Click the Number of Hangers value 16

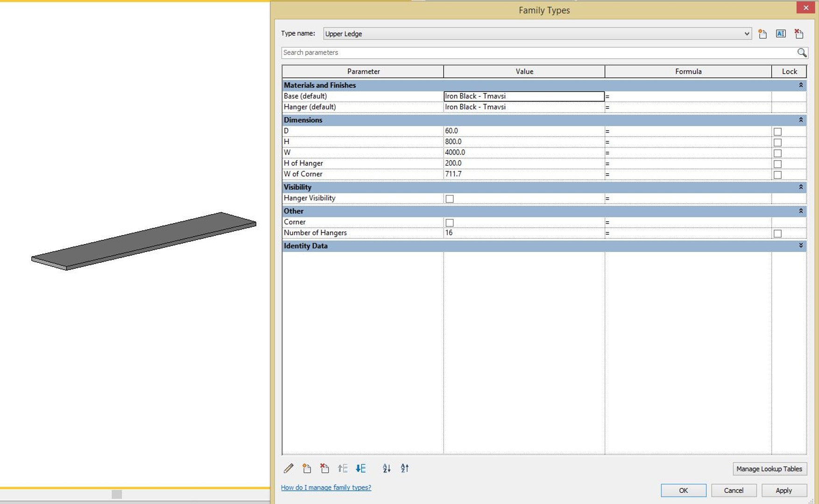[x=524, y=232]
